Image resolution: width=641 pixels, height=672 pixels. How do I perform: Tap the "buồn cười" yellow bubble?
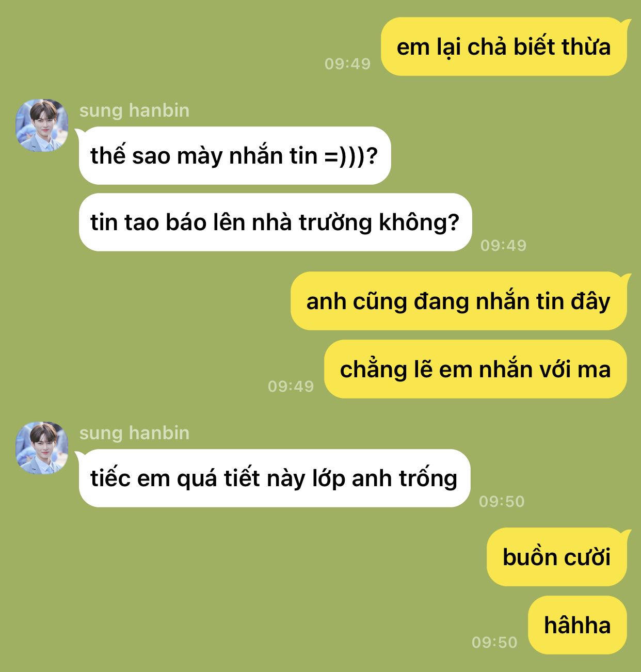[557, 557]
